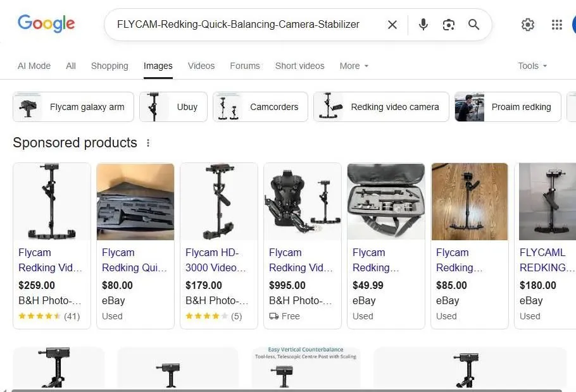The width and height of the screenshot is (576, 392).
Task: Open FLYCAML REDKING... title link
Action: coord(547,260)
